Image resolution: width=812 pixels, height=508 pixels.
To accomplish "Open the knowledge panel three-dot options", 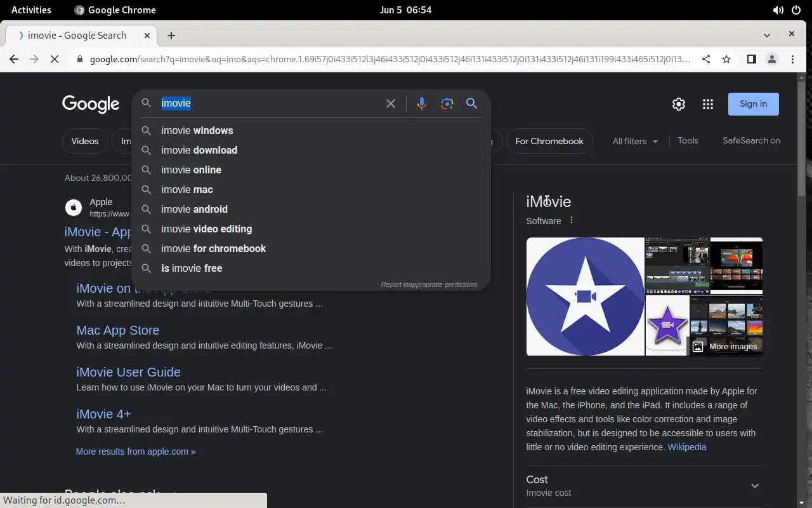I will (x=572, y=220).
